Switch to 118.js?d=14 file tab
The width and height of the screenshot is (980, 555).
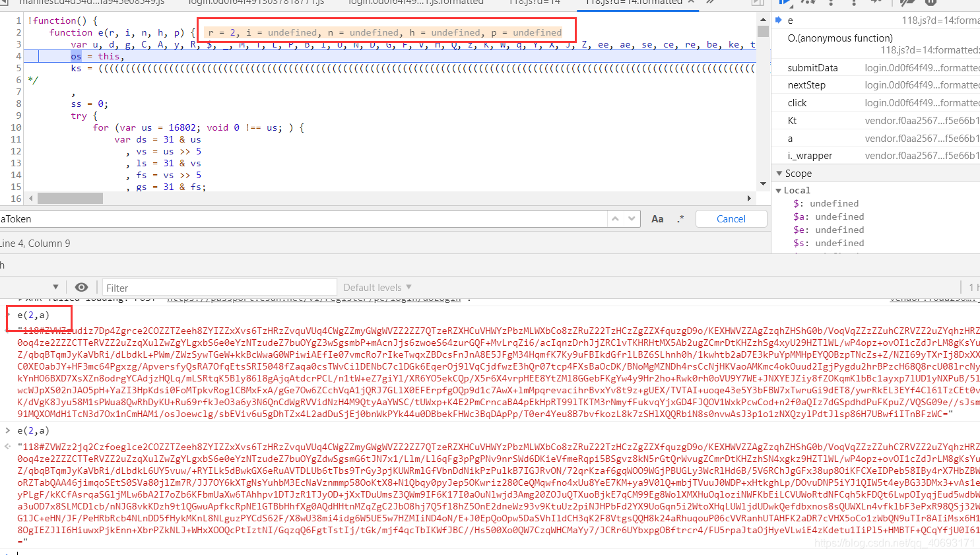click(x=534, y=3)
